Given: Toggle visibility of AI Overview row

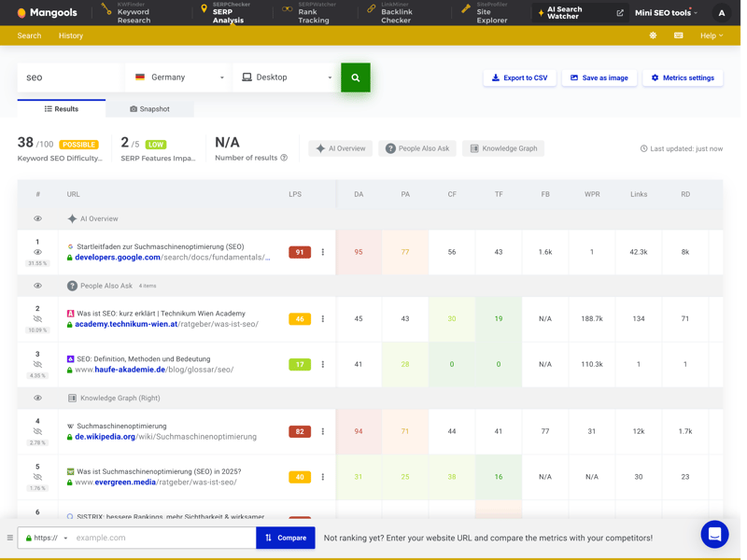Looking at the screenshot, I should coord(38,218).
